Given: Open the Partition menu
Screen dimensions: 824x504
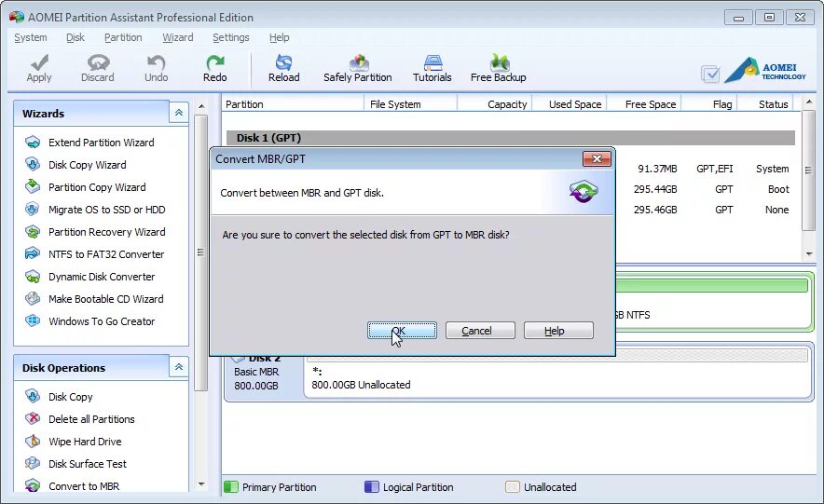Looking at the screenshot, I should click(123, 37).
